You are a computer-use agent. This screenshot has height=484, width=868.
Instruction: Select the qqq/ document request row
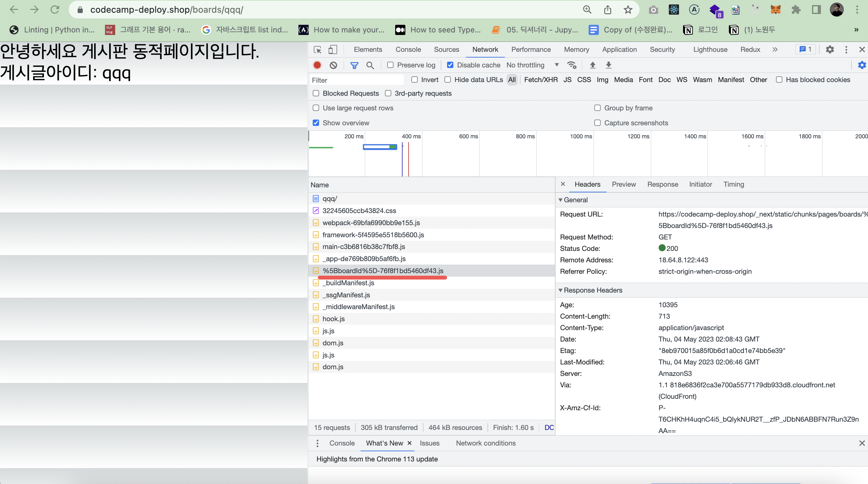(431, 198)
